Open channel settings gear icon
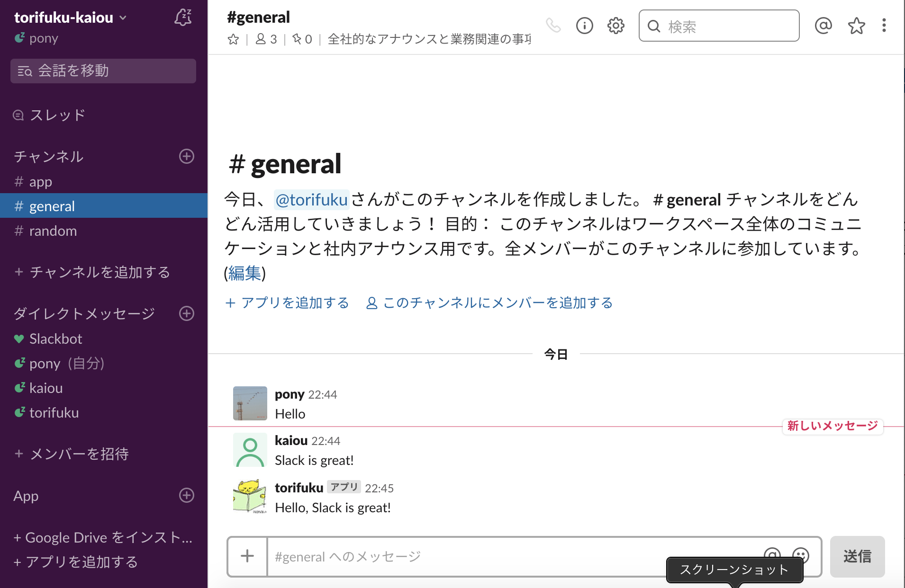 click(615, 26)
